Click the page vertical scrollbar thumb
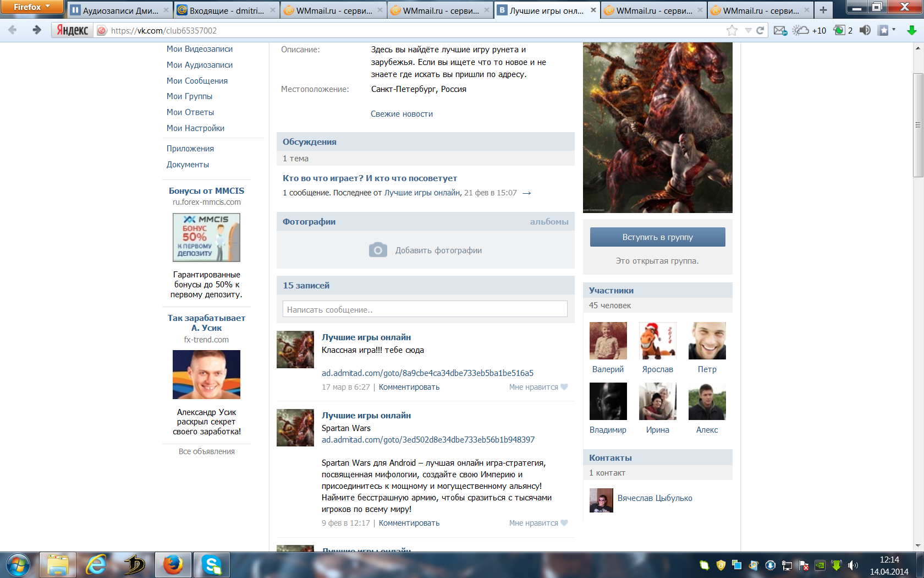924x578 pixels. tap(917, 125)
